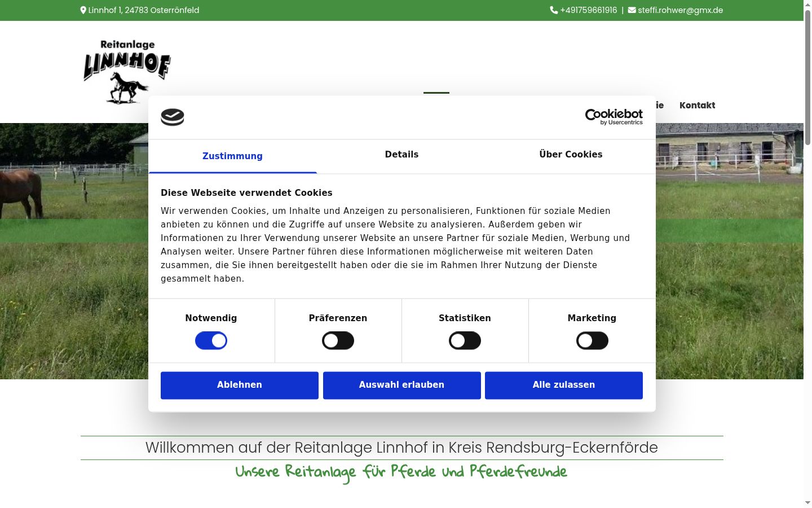Click the phone icon in top bar
The width and height of the screenshot is (812, 508).
tap(554, 10)
